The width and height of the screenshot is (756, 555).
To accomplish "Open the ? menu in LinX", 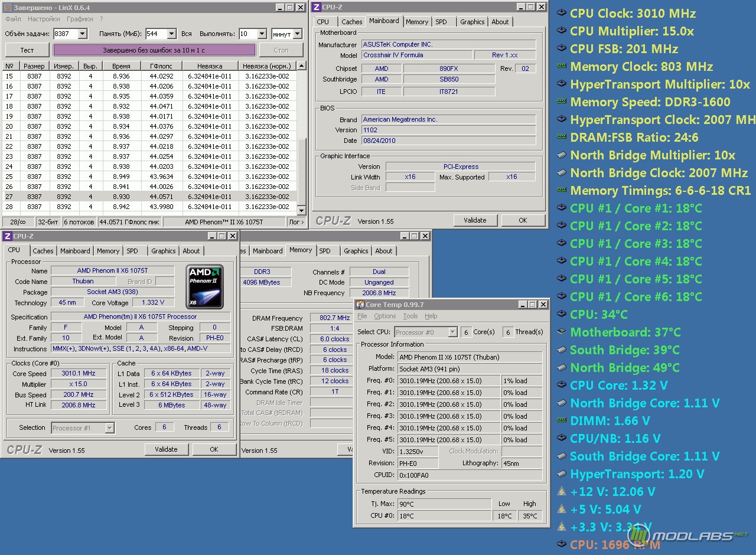I will pyautogui.click(x=102, y=19).
